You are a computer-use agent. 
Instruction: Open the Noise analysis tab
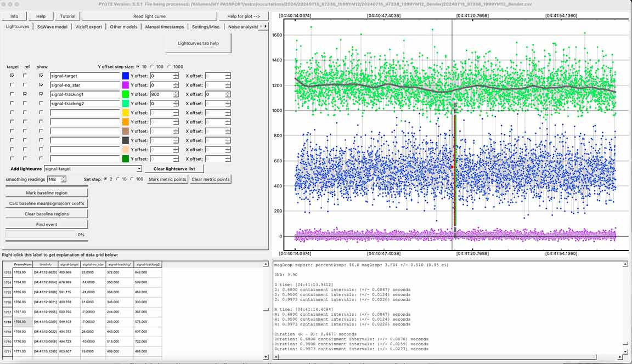pyautogui.click(x=242, y=27)
